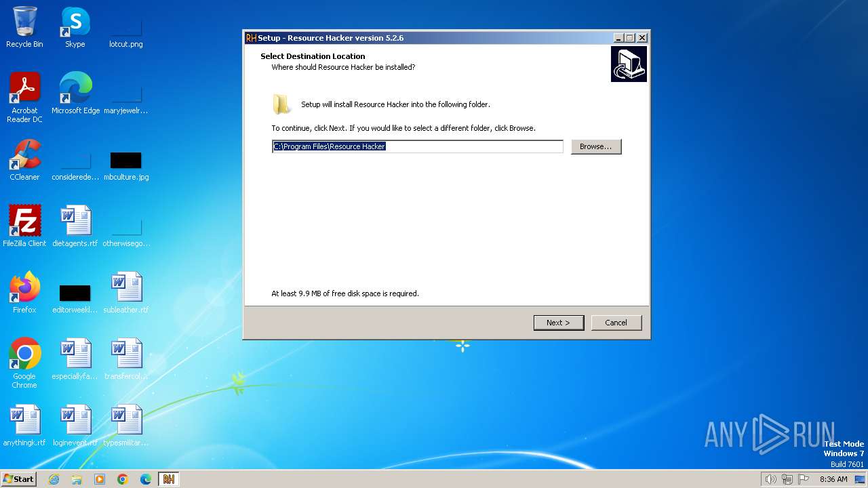The height and width of the screenshot is (488, 868).
Task: Open Windows Explorer folder in the taskbar
Action: [x=77, y=479]
